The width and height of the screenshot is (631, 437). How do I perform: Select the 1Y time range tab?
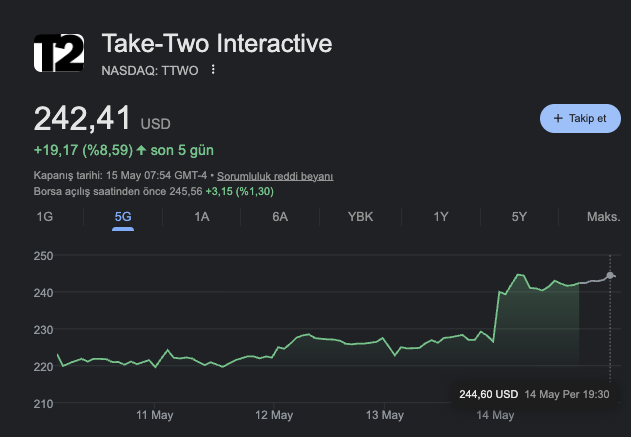[441, 217]
